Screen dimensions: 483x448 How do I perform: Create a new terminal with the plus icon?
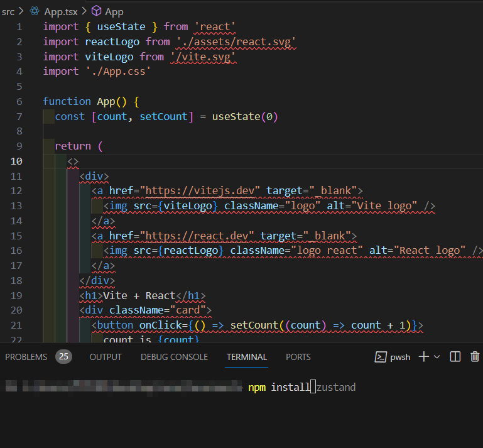coord(424,357)
